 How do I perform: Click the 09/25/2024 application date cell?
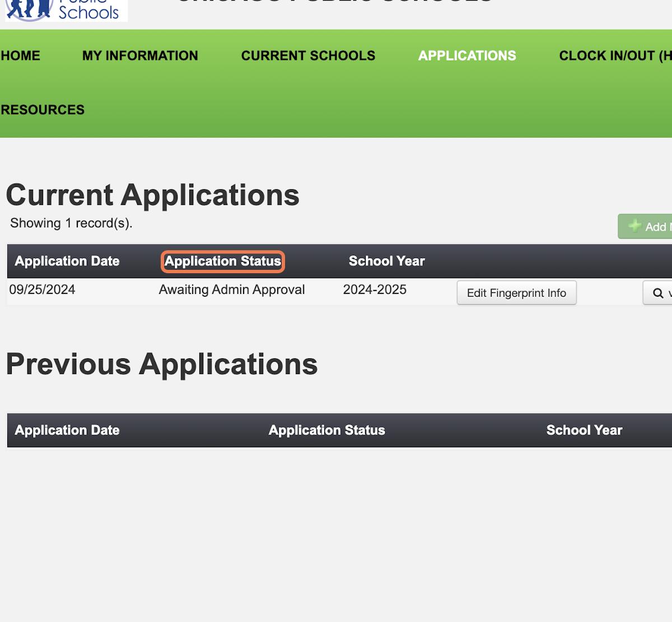[42, 289]
